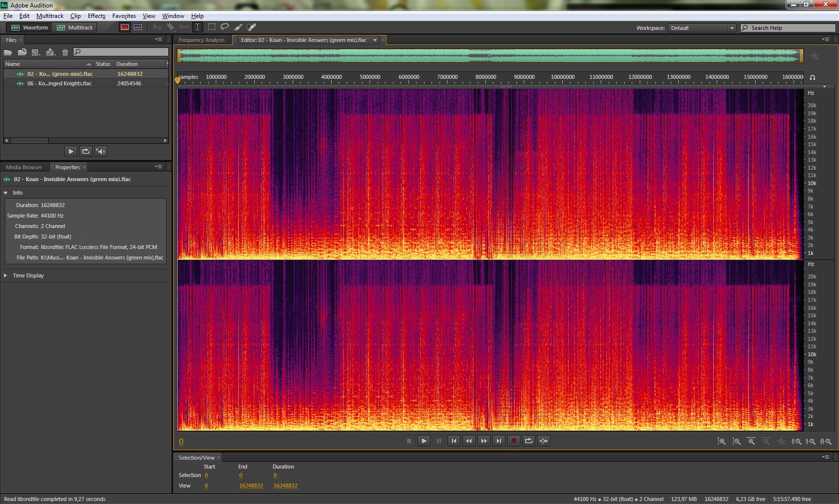The image size is (839, 504).
Task: Toggle the spectral pitch display button
Action: point(138,27)
